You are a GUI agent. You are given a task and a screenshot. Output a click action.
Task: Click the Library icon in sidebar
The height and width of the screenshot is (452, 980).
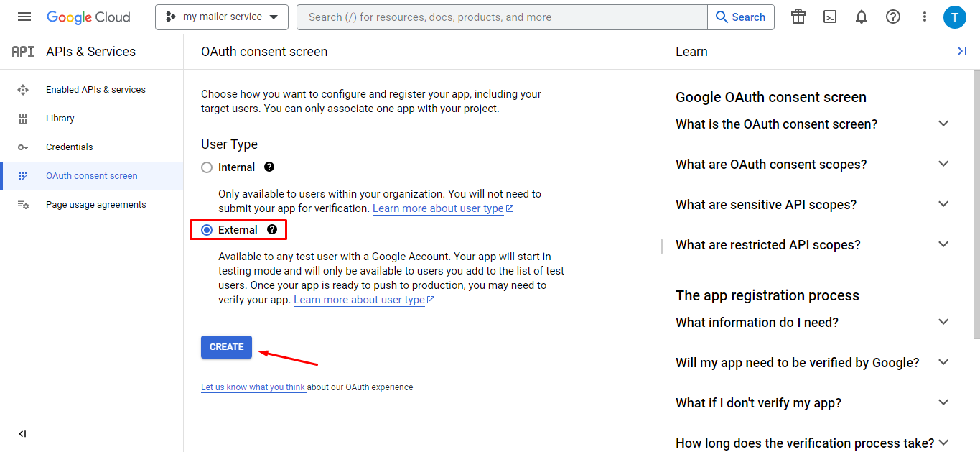pyautogui.click(x=22, y=118)
